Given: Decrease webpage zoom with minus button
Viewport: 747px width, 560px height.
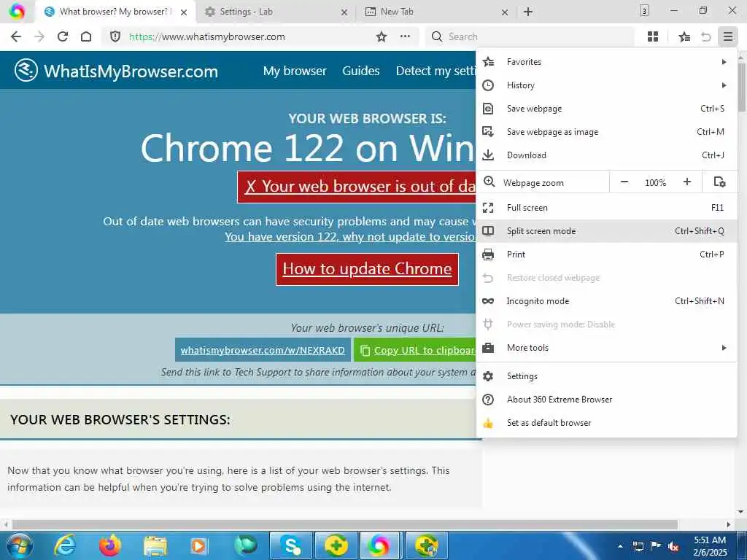Looking at the screenshot, I should click(x=624, y=182).
